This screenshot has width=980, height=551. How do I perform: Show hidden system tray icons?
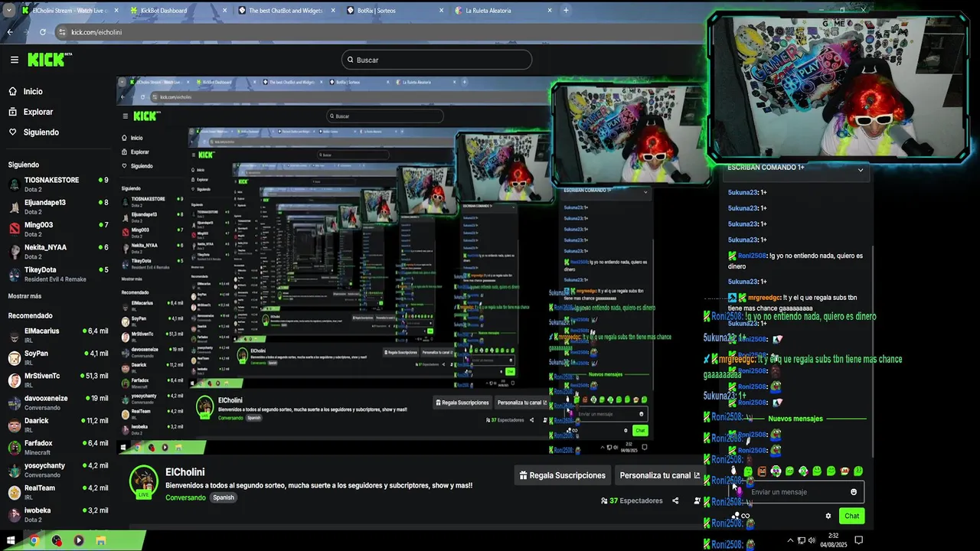(x=791, y=540)
